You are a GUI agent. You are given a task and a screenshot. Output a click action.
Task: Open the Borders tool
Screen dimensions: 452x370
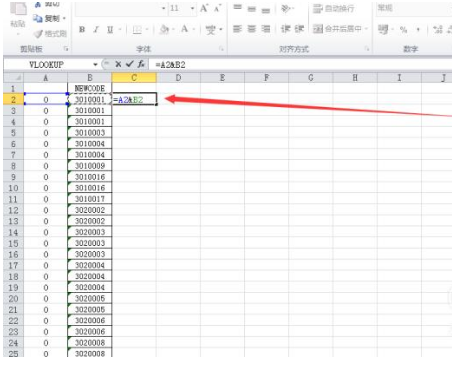[137, 30]
